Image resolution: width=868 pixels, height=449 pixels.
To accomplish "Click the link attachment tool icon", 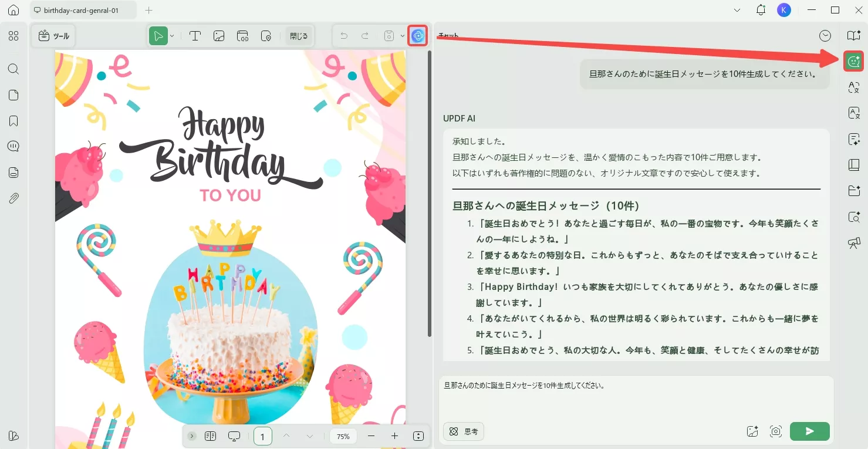I will pos(242,36).
